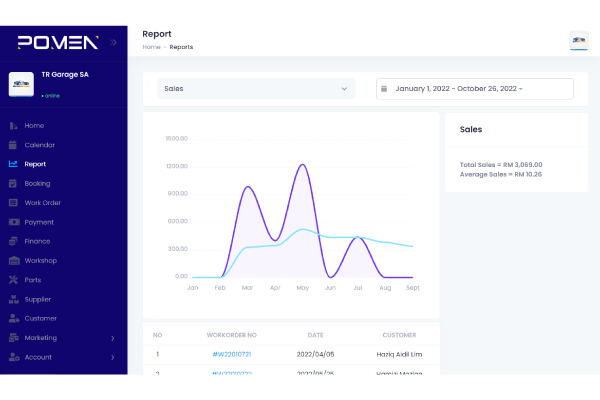
Task: Open the Parts menu item
Action: [x=33, y=280]
